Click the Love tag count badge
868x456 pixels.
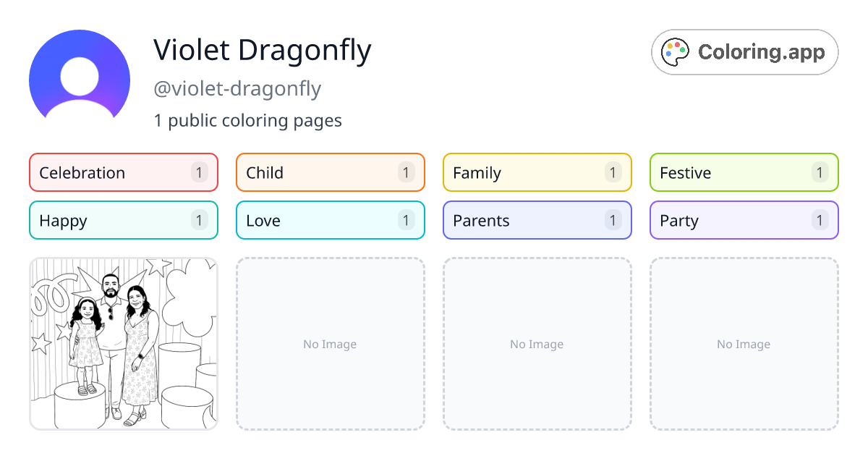click(406, 220)
